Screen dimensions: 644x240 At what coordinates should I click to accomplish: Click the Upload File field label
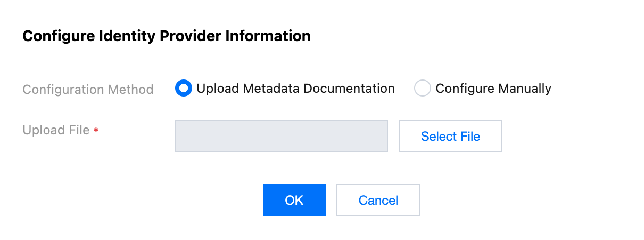[x=56, y=130]
